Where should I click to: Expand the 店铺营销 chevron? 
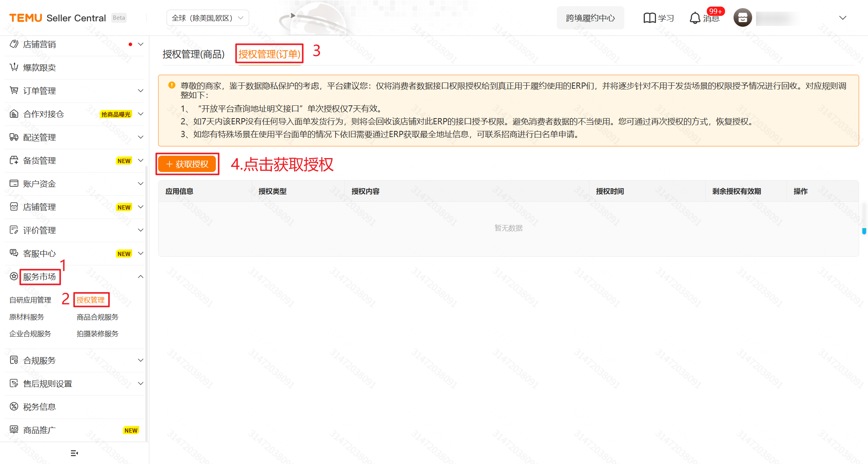point(141,44)
